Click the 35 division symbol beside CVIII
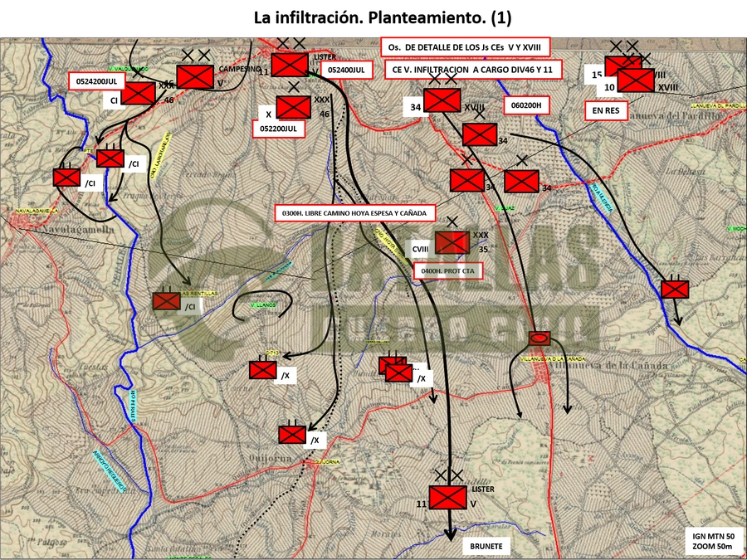Image resolution: width=747 pixels, height=560 pixels. (x=452, y=242)
